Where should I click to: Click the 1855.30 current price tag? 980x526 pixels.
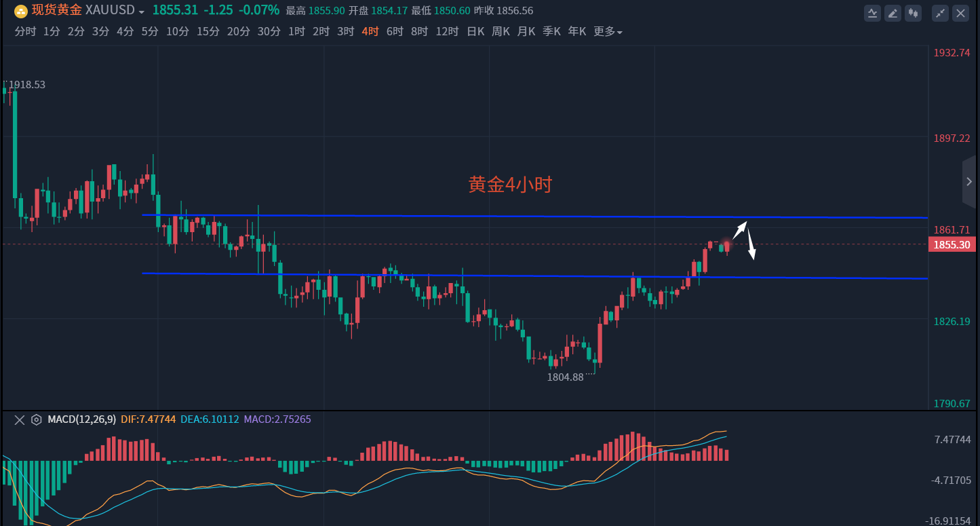click(x=952, y=245)
